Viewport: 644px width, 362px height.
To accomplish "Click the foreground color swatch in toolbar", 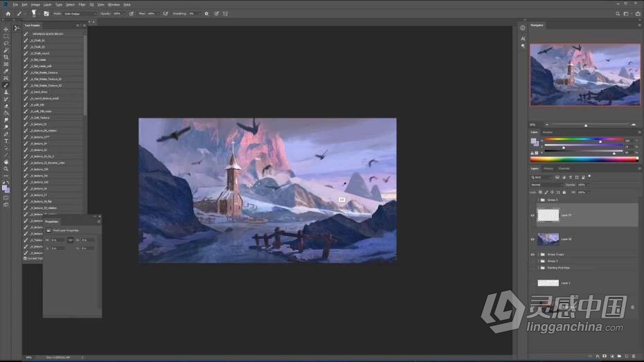I will click(5, 188).
